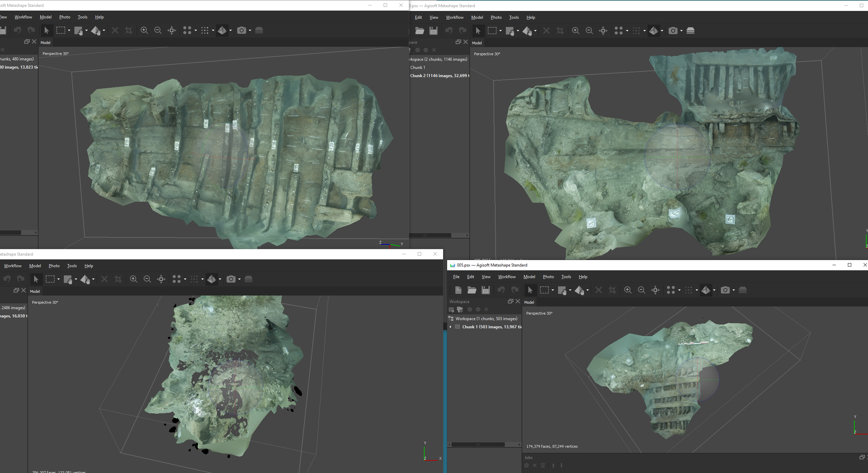Click Reset View icon in 005.psx toolbar

pyautogui.click(x=655, y=290)
